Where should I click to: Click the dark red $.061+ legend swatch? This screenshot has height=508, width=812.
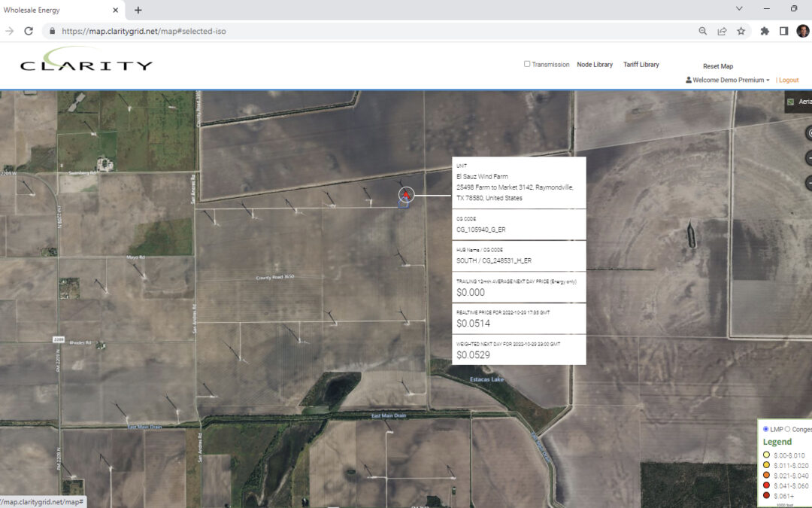[766, 495]
